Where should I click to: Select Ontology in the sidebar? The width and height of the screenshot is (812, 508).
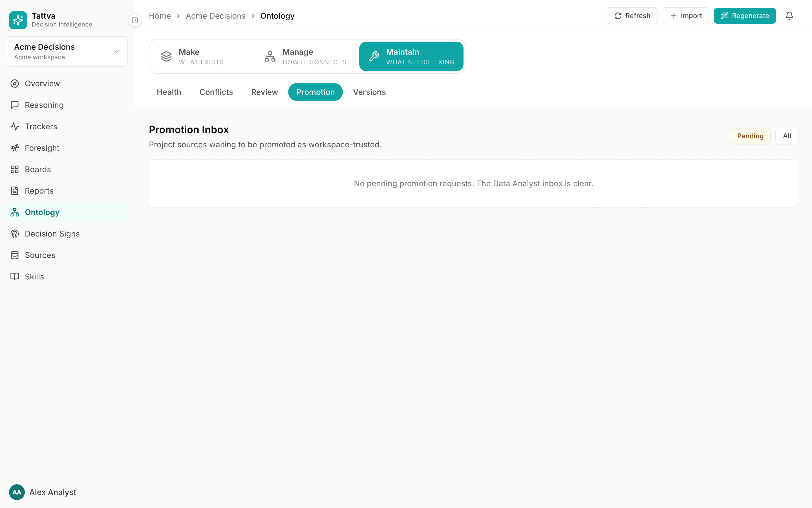coord(67,212)
